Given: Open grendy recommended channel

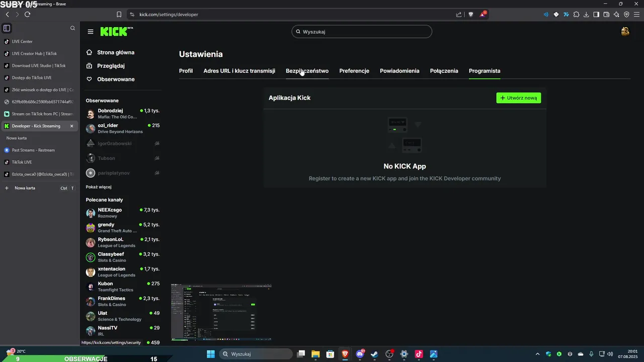Looking at the screenshot, I should (x=122, y=228).
